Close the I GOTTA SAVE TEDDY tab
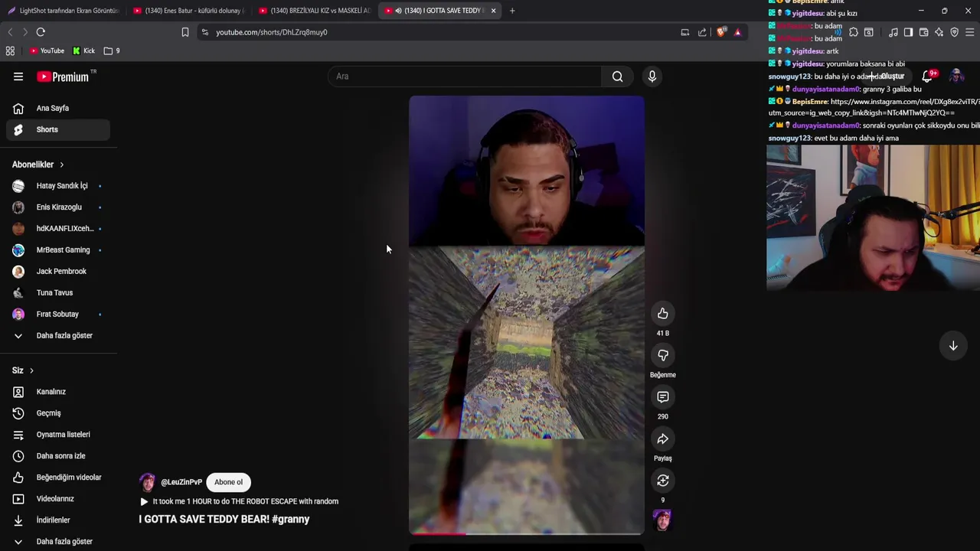Image resolution: width=980 pixels, height=551 pixels. coord(493,11)
